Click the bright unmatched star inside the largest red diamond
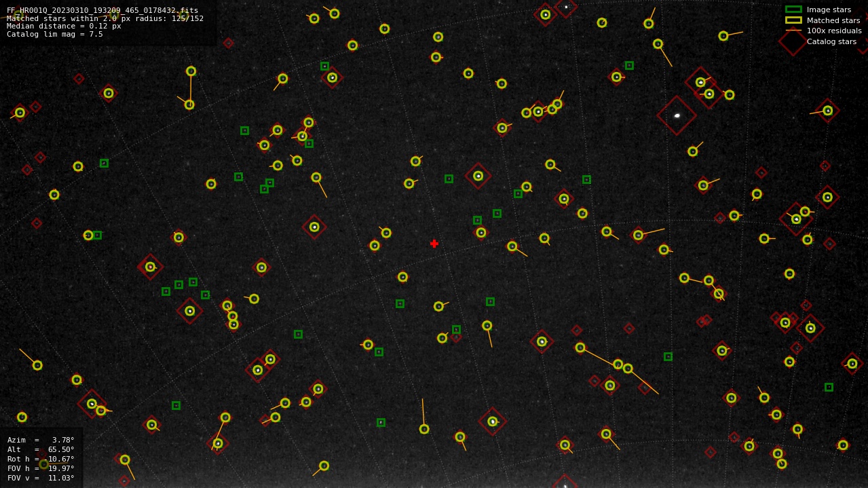This screenshot has width=868, height=488. coord(677,115)
